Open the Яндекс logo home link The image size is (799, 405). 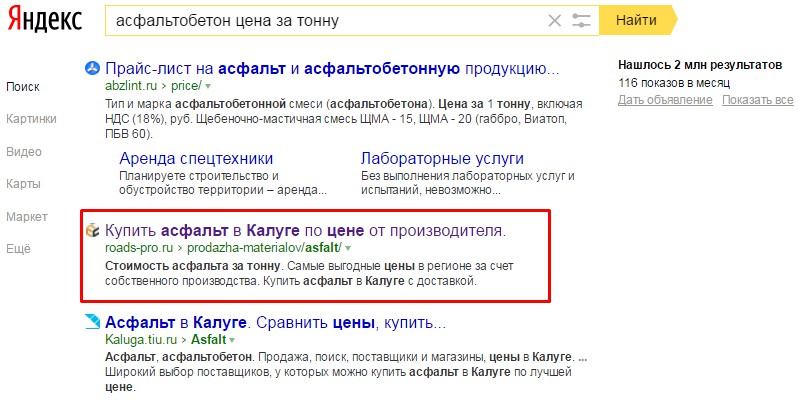pos(45,20)
